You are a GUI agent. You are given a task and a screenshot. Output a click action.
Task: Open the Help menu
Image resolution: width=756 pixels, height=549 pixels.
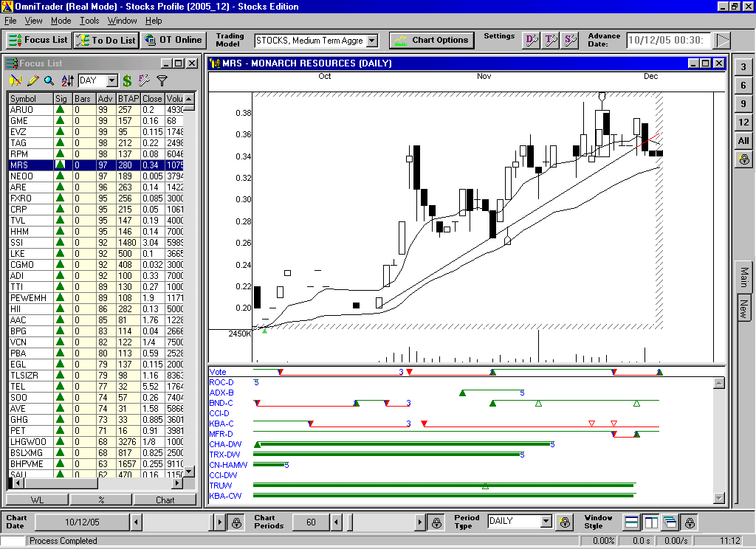[x=154, y=21]
